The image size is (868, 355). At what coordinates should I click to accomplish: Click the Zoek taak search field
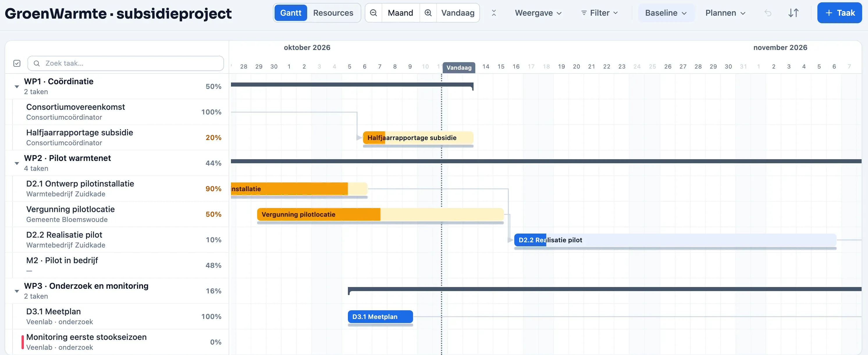click(x=125, y=63)
